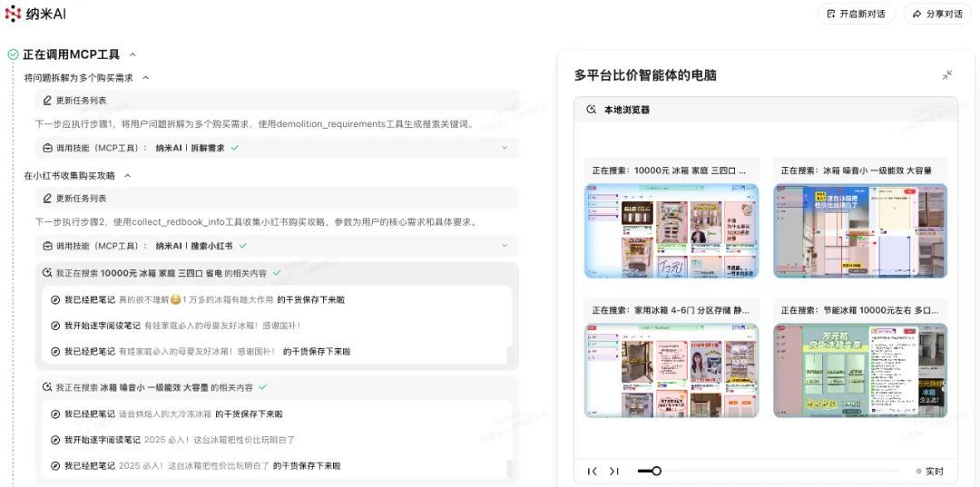
Task: Click the 开启新对话 button
Action: 856,14
